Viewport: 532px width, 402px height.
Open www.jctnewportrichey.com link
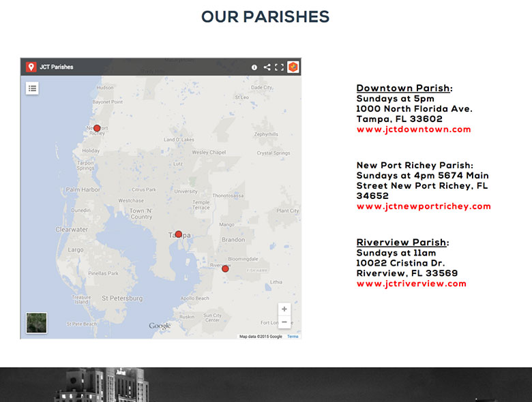424,206
